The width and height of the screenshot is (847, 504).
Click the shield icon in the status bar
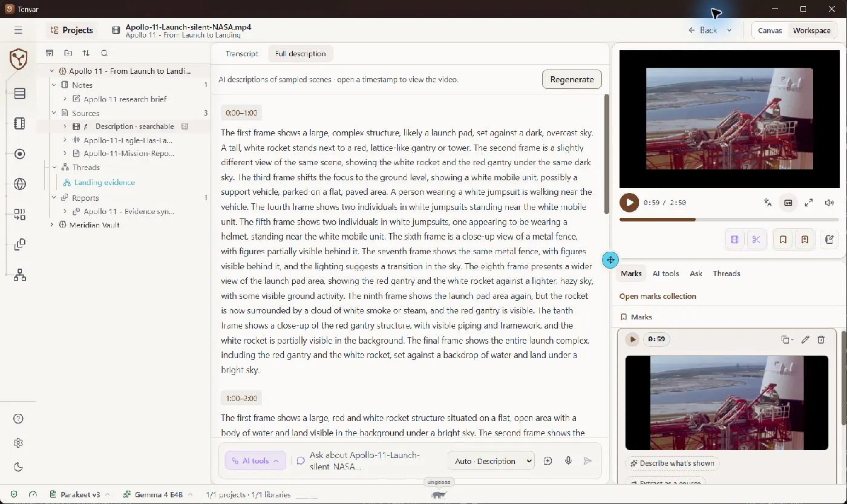[x=14, y=494]
